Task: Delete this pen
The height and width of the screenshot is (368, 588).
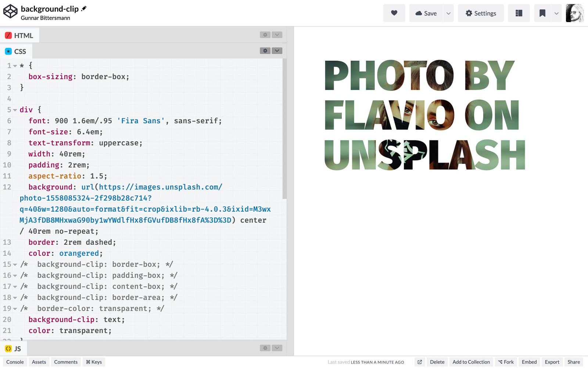Action: (x=437, y=362)
